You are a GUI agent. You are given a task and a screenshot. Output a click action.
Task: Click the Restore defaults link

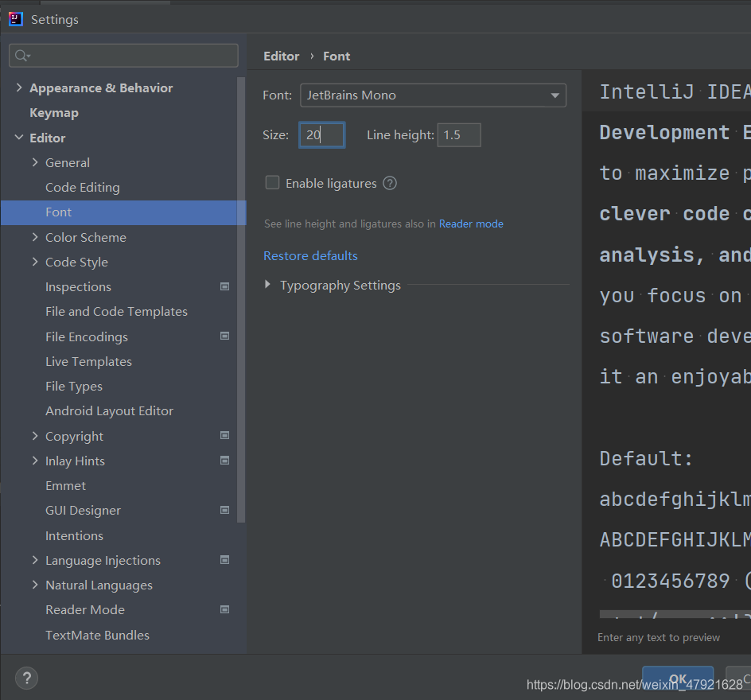tap(310, 255)
